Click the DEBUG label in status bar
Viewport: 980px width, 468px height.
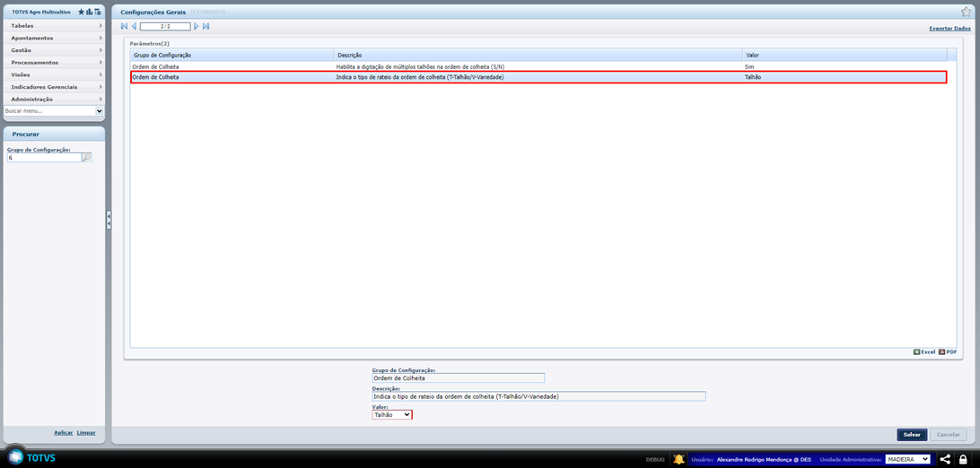coord(655,459)
